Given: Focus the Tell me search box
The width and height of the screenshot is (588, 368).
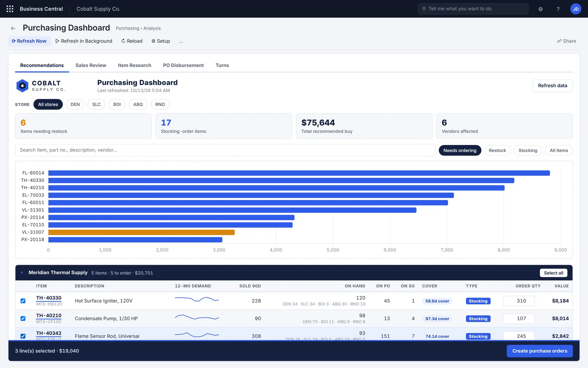Looking at the screenshot, I should click(x=473, y=9).
